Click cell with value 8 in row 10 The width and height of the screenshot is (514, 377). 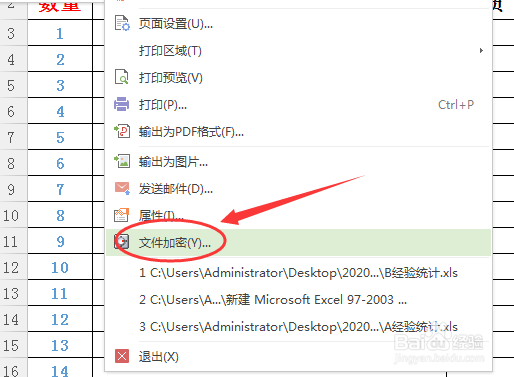tap(60, 215)
